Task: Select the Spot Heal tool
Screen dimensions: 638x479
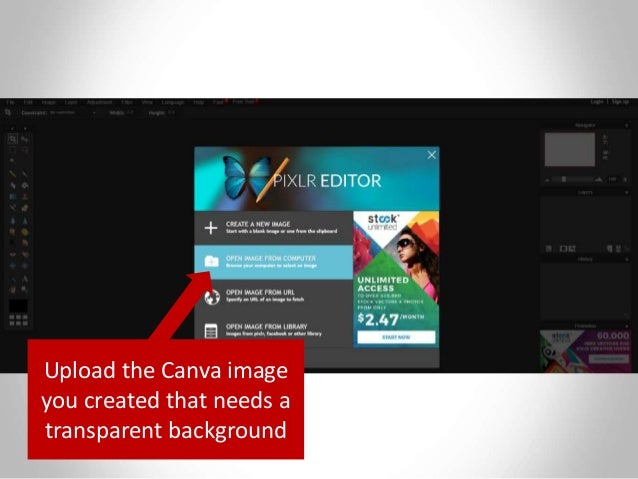Action: pyautogui.click(x=24, y=254)
